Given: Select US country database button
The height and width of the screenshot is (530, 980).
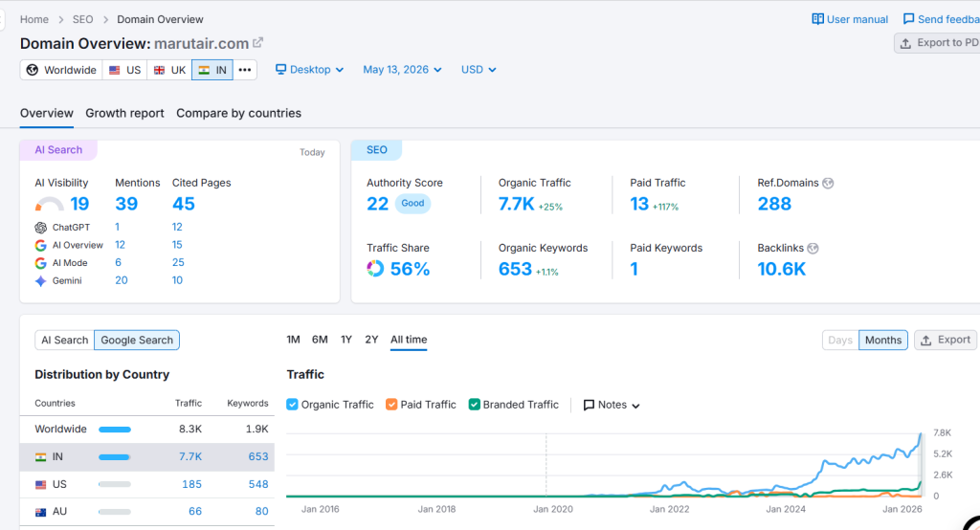Looking at the screenshot, I should pyautogui.click(x=125, y=70).
